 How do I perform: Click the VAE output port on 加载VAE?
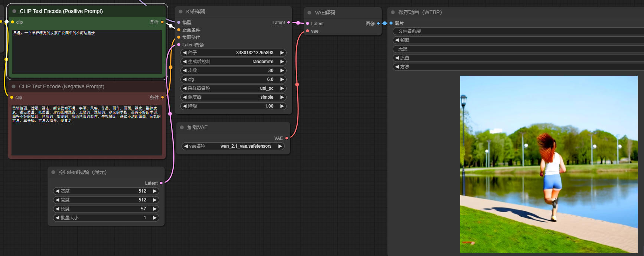[287, 138]
